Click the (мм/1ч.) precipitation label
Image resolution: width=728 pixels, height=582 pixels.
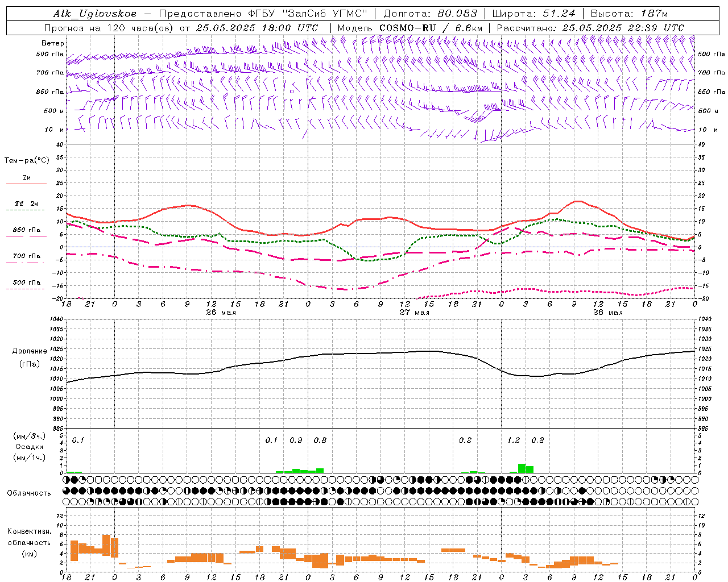tap(29, 458)
